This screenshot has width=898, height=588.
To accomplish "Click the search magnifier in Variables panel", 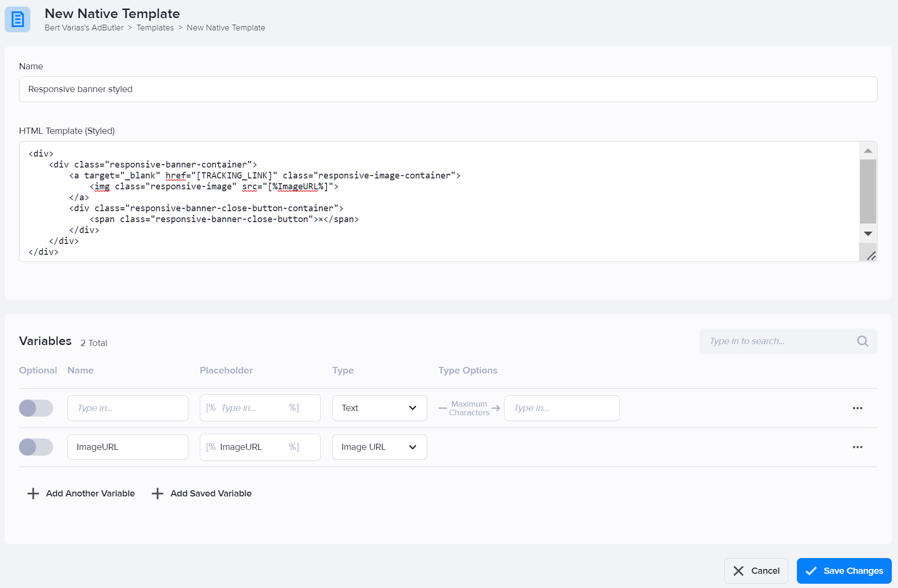I will tap(862, 341).
